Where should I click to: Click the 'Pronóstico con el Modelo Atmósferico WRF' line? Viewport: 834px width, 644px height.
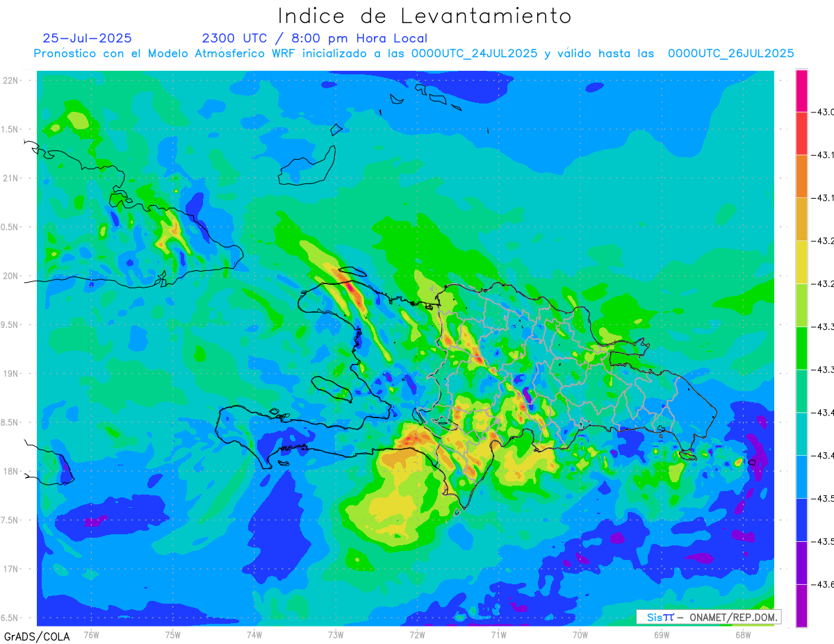[414, 53]
